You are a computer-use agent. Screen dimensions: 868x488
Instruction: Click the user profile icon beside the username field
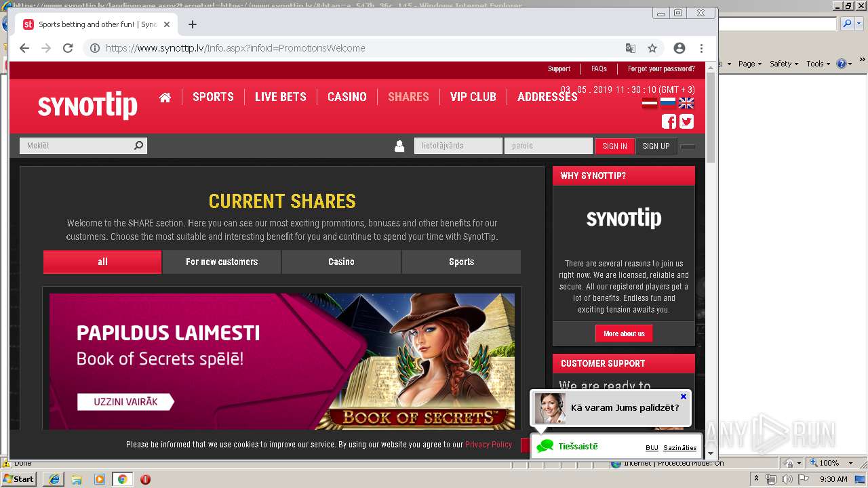(x=399, y=146)
